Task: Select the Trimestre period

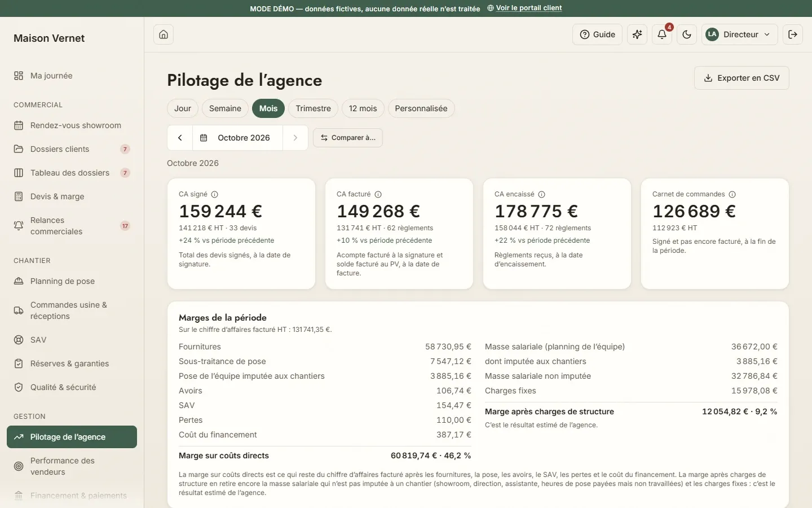Action: (313, 108)
